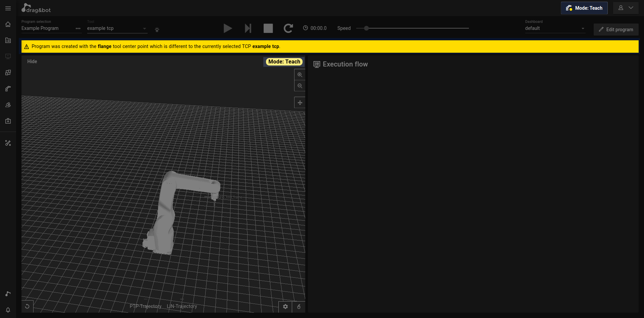Viewport: 644px width, 318px height.
Task: Activate the move/pan view control
Action: (x=300, y=102)
